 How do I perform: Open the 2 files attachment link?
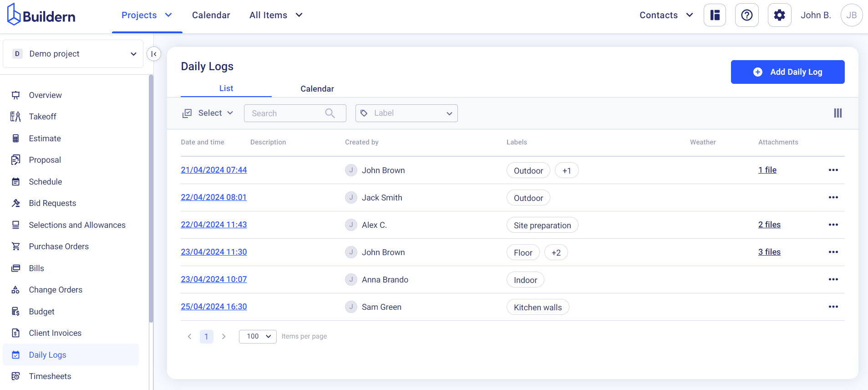coord(769,225)
